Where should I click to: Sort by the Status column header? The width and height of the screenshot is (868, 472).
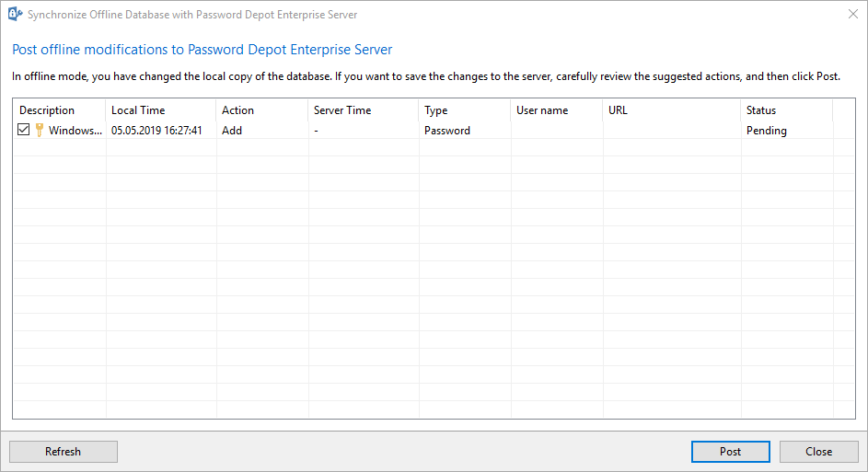(787, 110)
